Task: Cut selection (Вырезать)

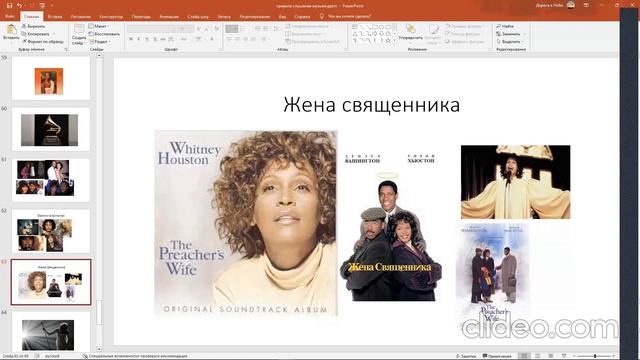Action: pos(33,26)
